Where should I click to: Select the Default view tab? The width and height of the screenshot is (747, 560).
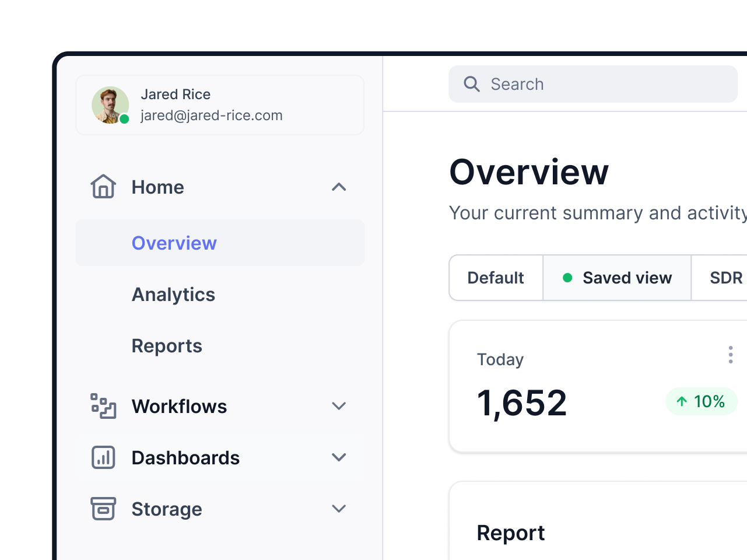coord(496,278)
